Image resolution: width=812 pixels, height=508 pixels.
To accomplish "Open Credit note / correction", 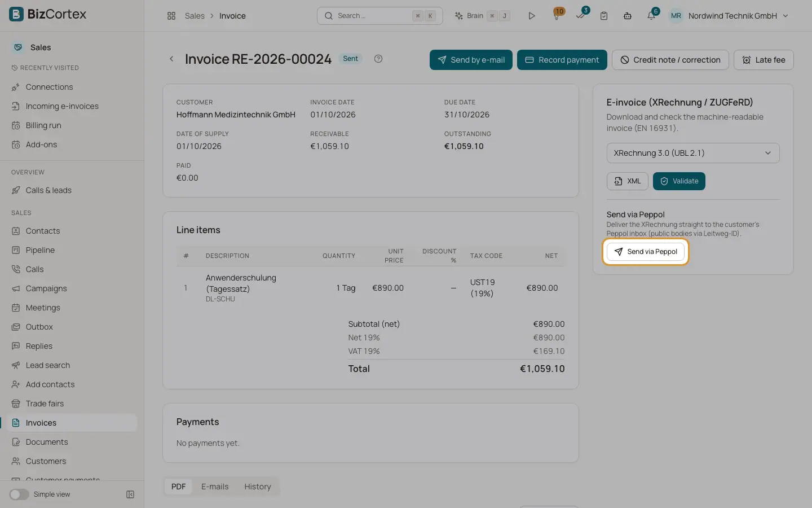I will pyautogui.click(x=670, y=60).
